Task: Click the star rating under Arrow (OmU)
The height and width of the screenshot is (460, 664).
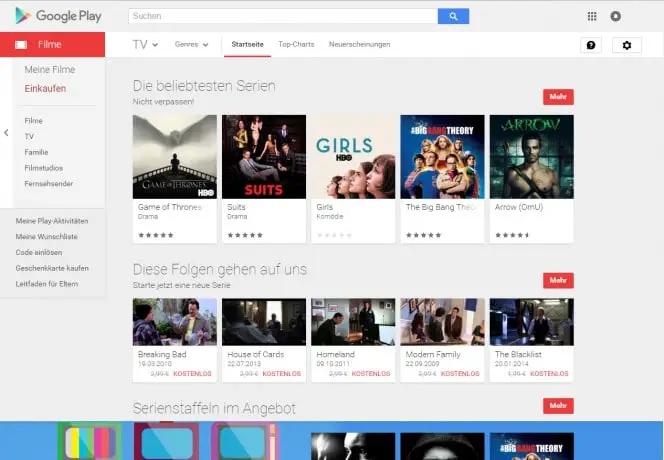Action: pyautogui.click(x=512, y=235)
